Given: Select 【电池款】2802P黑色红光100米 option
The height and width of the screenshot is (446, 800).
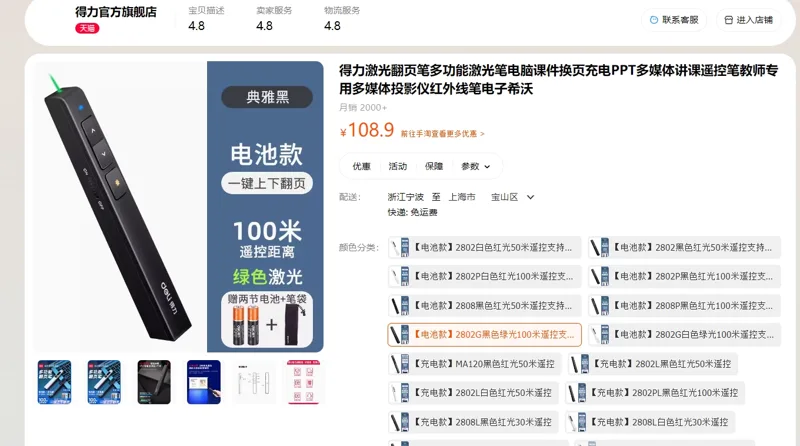Looking at the screenshot, I should (x=684, y=277).
